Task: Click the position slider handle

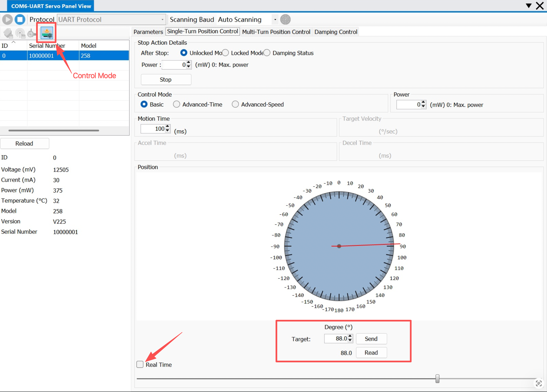Action: pos(437,379)
